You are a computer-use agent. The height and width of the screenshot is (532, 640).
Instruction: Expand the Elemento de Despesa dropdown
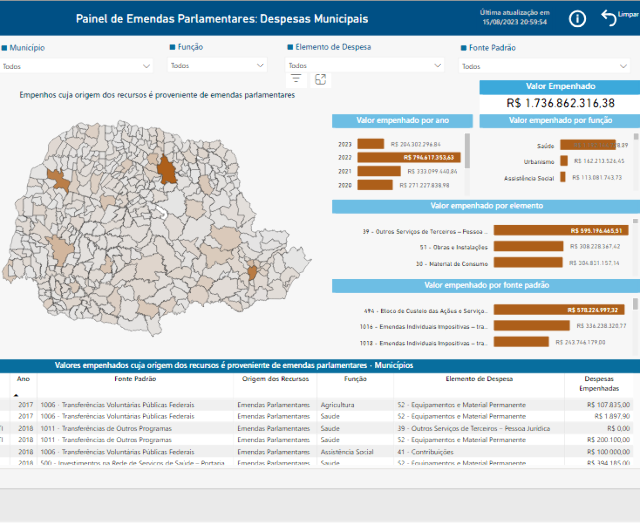click(x=365, y=66)
